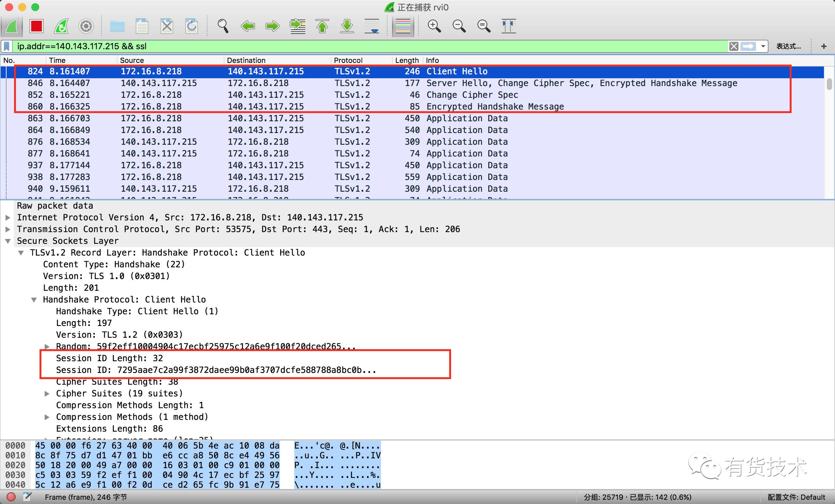Click the filter bookmark icon

(7, 46)
